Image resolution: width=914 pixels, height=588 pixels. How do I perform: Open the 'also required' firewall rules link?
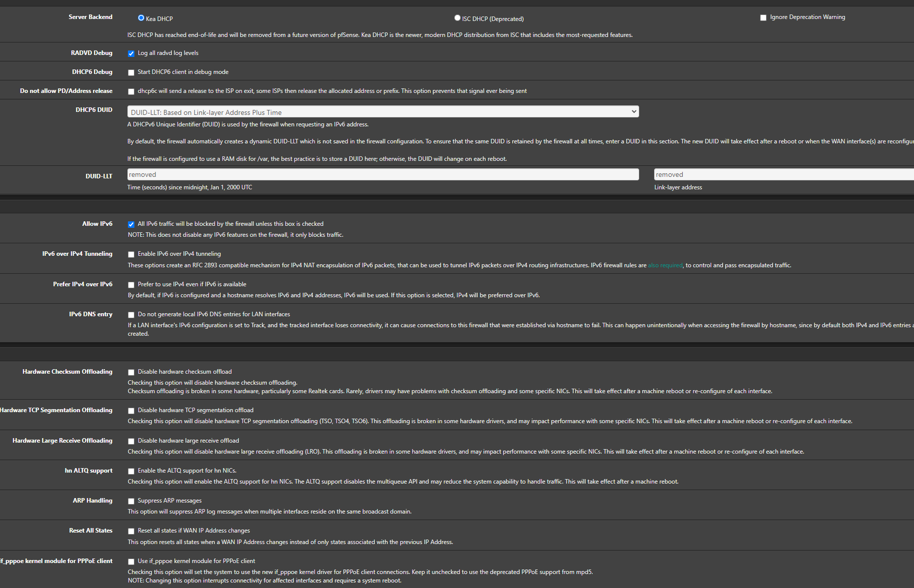(x=665, y=265)
